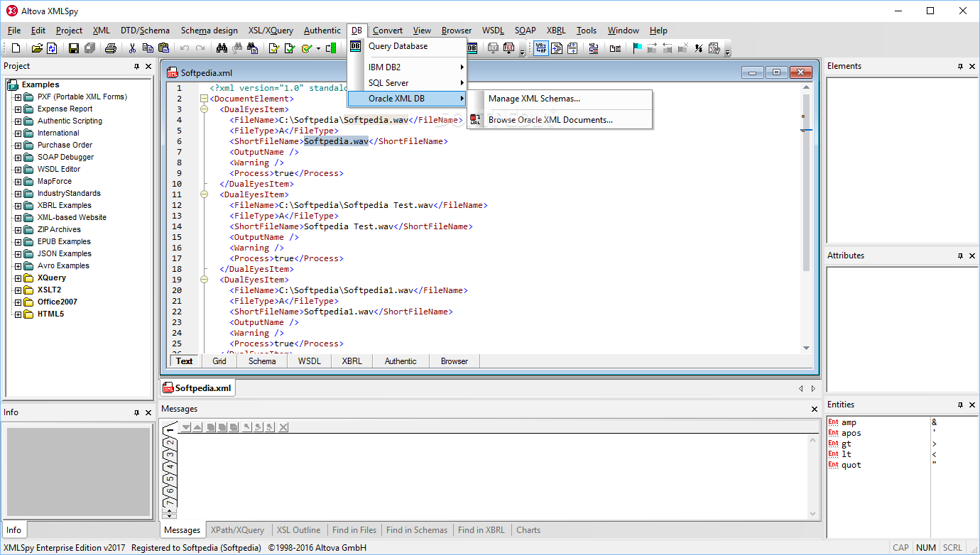
Task: Click the NUM status bar indicator
Action: (926, 548)
